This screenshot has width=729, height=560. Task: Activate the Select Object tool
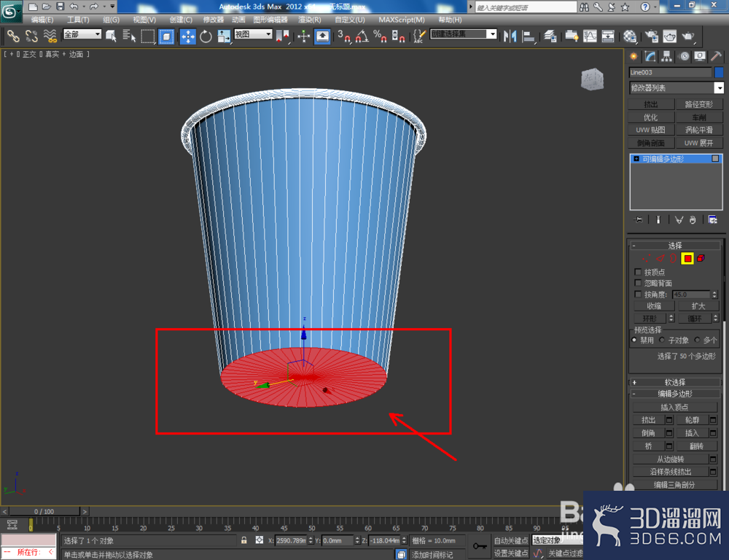click(111, 36)
